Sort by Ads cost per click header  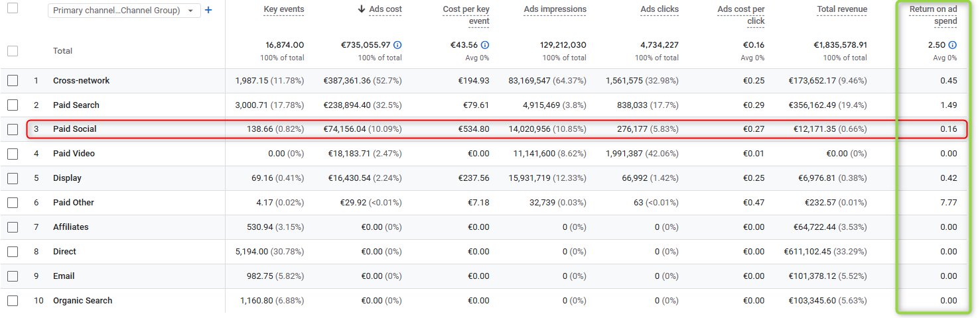pos(740,15)
